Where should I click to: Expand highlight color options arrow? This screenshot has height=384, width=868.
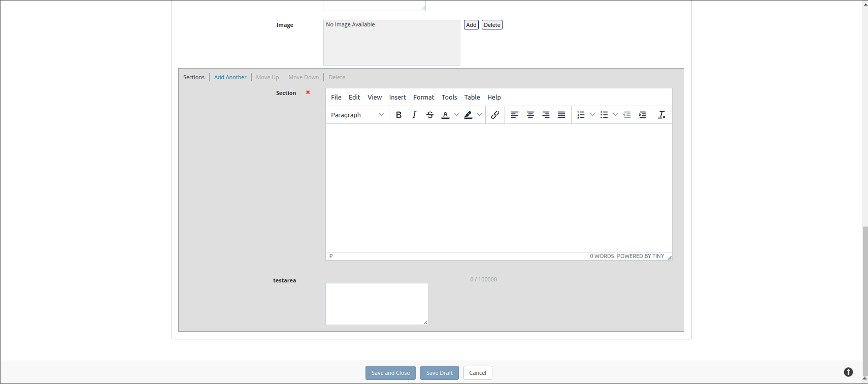[479, 115]
